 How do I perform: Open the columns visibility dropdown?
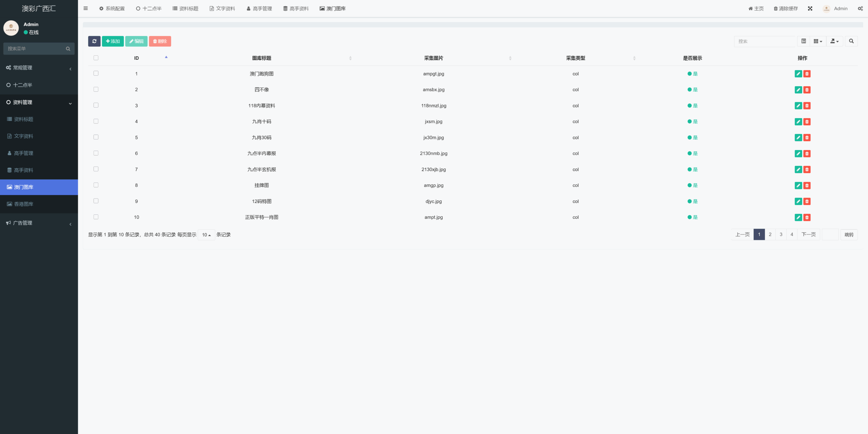tap(818, 41)
